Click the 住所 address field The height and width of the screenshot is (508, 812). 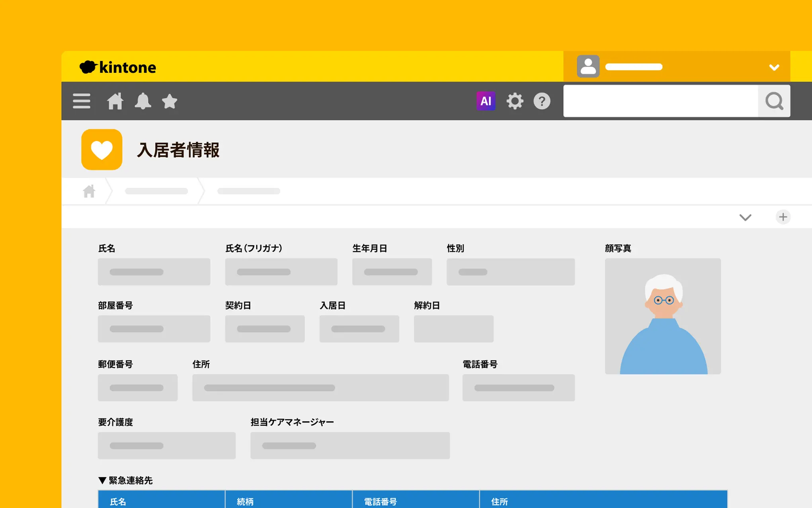[x=320, y=388]
